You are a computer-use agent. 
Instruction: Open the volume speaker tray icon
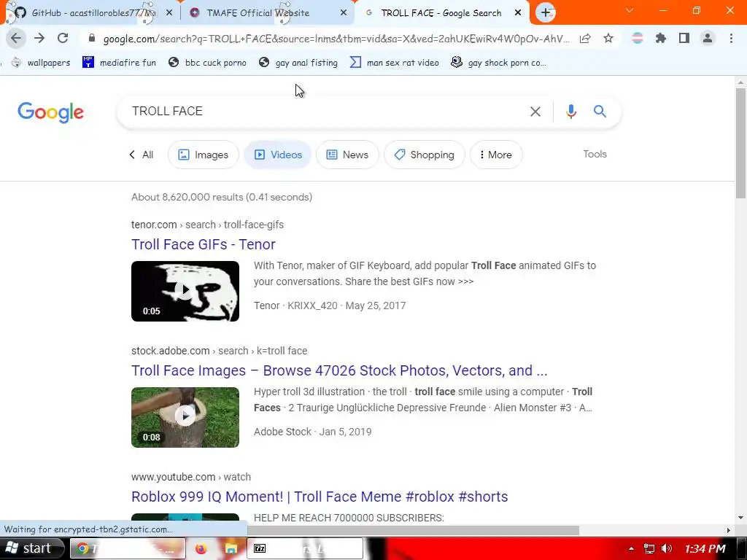tap(667, 549)
